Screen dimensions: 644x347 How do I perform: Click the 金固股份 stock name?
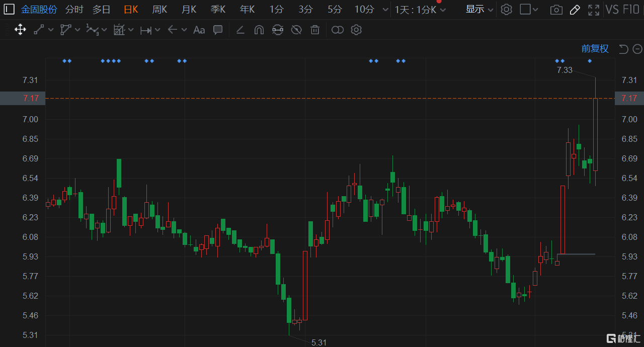(x=39, y=9)
